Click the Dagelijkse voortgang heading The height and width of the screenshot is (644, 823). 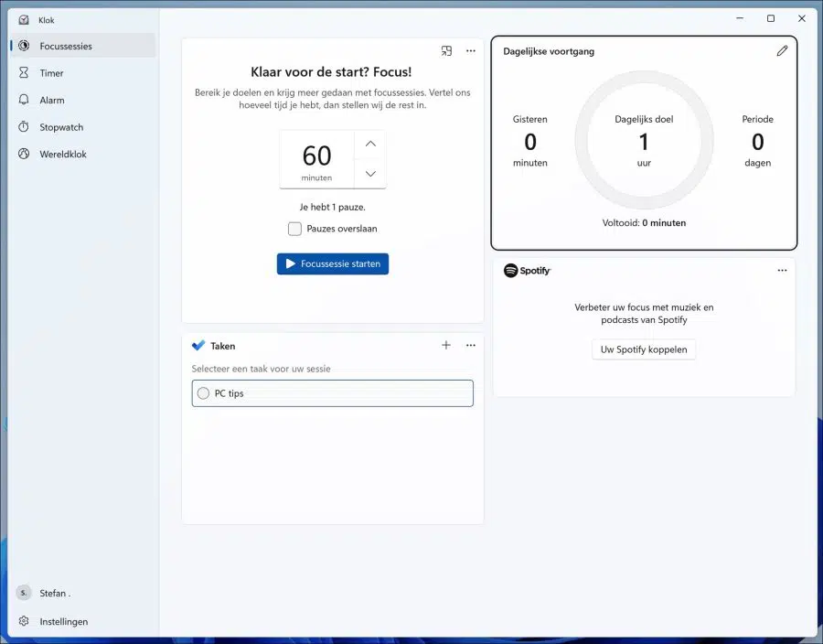(x=549, y=51)
